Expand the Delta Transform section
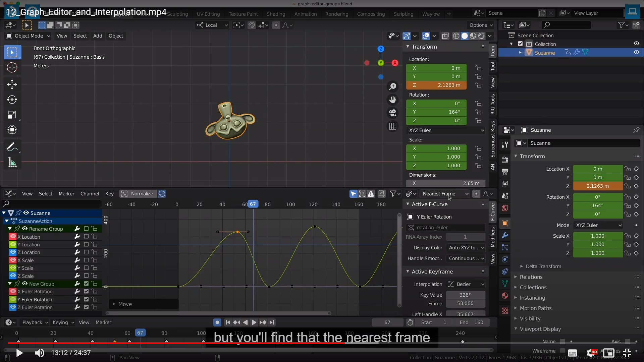The height and width of the screenshot is (362, 644). [x=543, y=266]
